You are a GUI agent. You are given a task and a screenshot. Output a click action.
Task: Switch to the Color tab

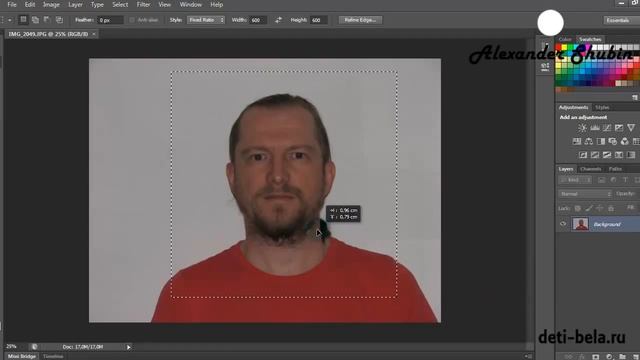click(x=565, y=39)
